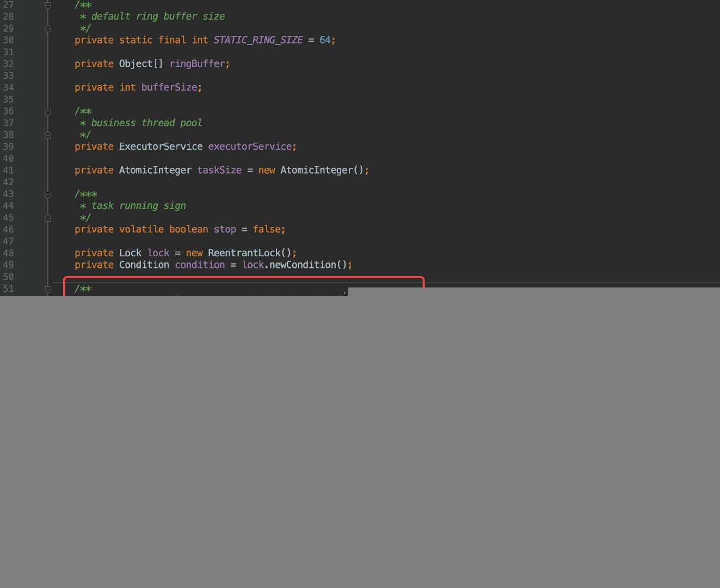This screenshot has width=720, height=588.
Task: Click the comment 'task running sign'
Action: tap(138, 206)
